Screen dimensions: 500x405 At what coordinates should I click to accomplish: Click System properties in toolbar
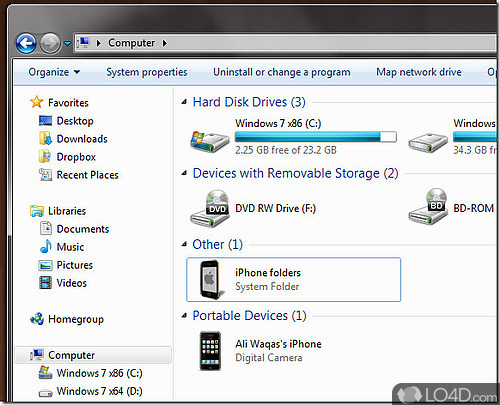(x=147, y=72)
